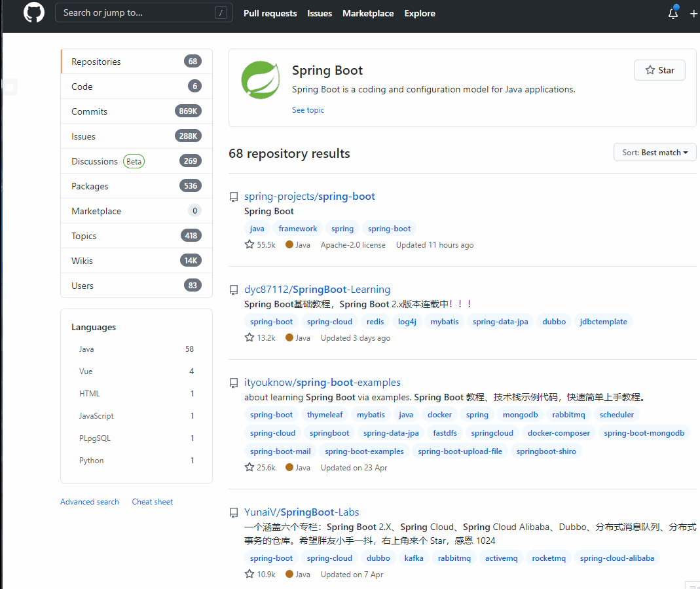Filter by HTML language
Viewport: 700px width, 589px height.
pos(137,393)
